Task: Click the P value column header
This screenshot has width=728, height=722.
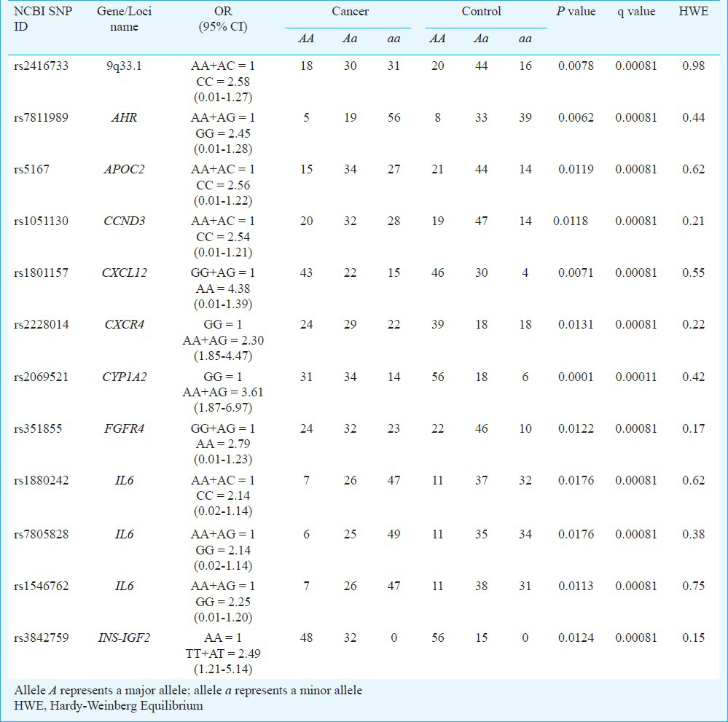Action: (x=576, y=11)
